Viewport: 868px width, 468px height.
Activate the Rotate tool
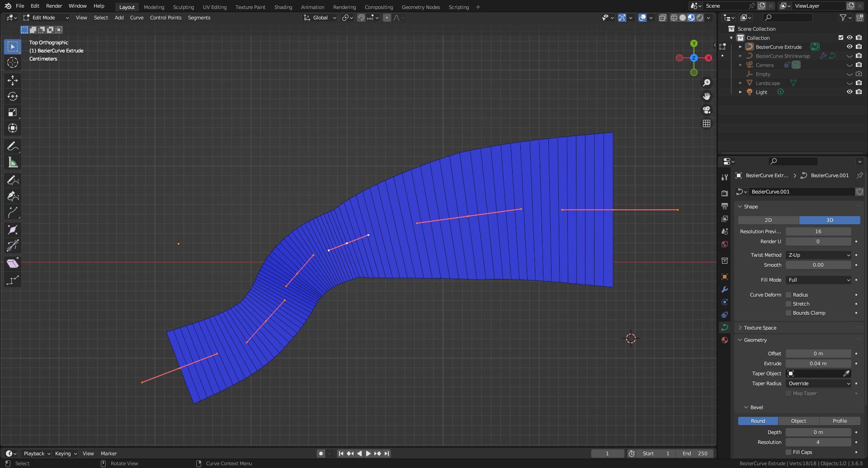click(13, 96)
